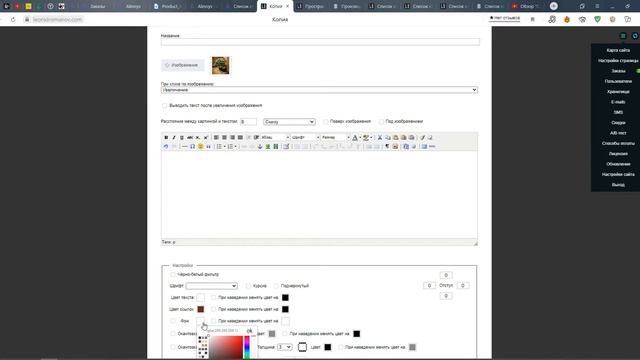
Task: Open the font (Шрифт) dropdown in settings
Action: pyautogui.click(x=211, y=286)
